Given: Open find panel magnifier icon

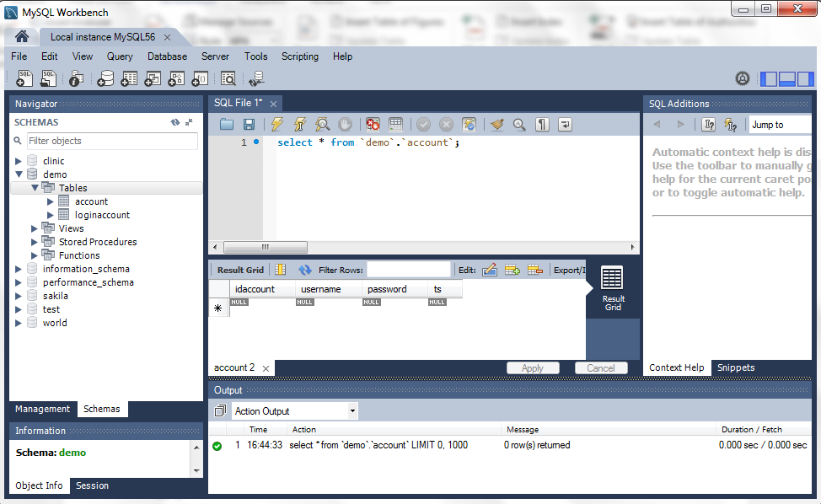Looking at the screenshot, I should tap(519, 125).
